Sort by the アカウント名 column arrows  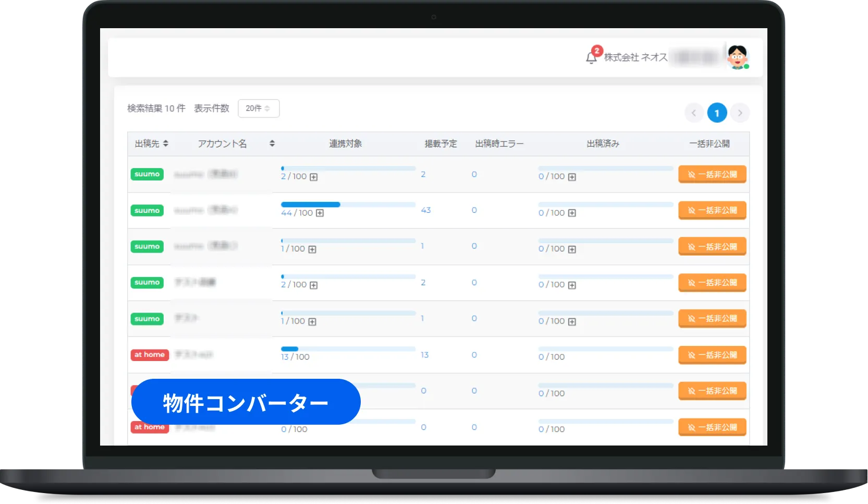coord(272,143)
